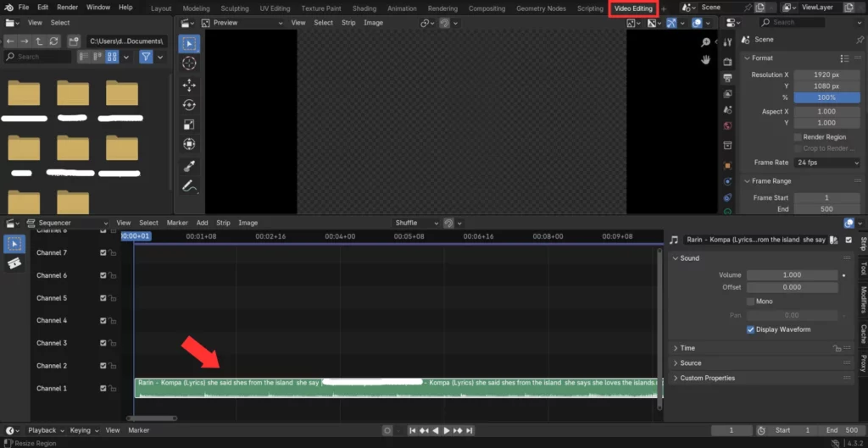Screen dimensions: 868x448
Task: Collapse the Format panel
Action: coord(762,58)
